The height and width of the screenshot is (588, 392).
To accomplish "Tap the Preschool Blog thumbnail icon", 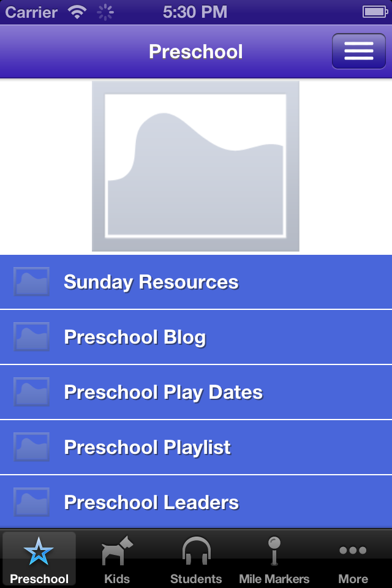I will 32,337.
